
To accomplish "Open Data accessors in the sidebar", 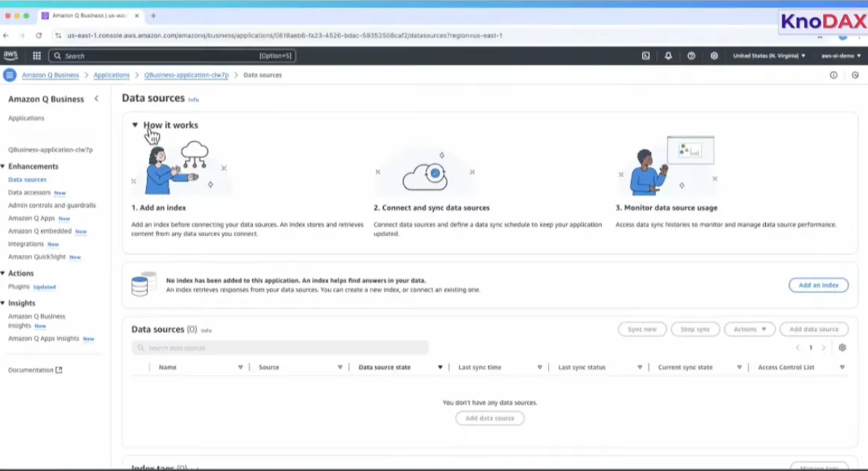I will tap(29, 192).
